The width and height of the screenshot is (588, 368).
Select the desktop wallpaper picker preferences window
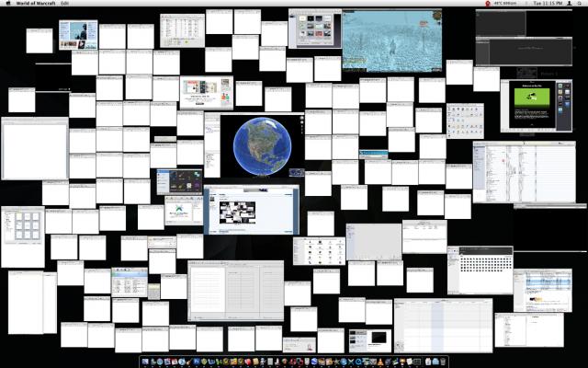point(315,29)
